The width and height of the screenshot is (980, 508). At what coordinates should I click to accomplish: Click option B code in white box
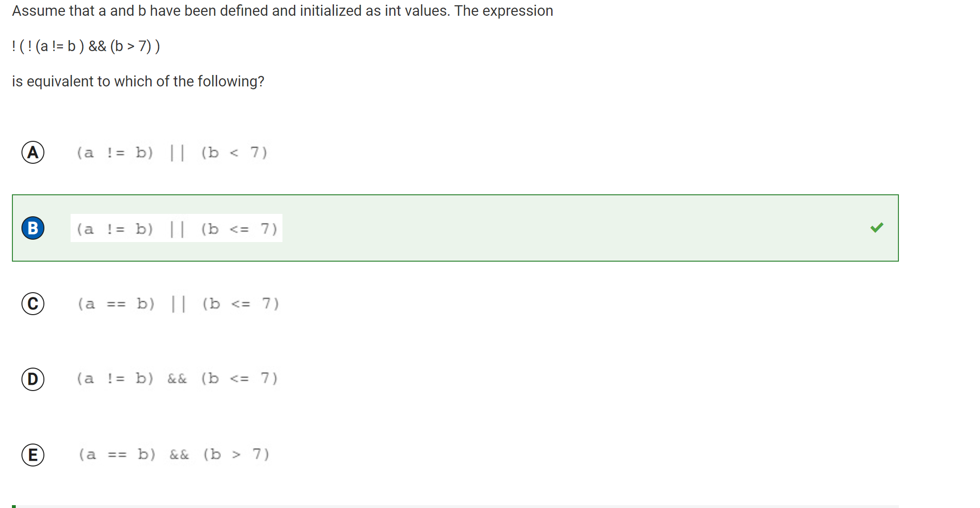coord(177,229)
